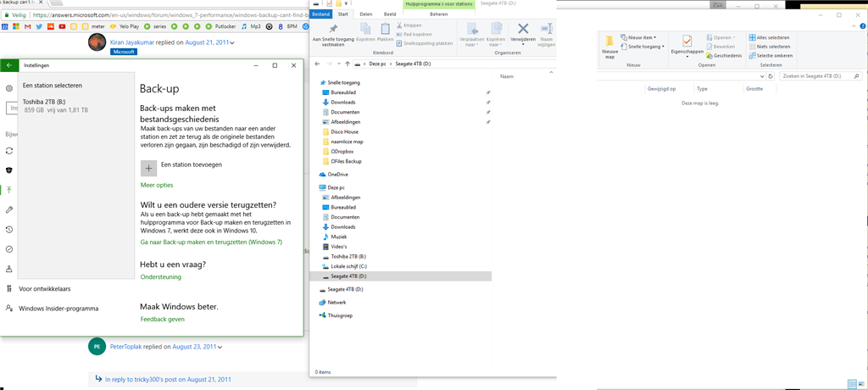
Task: Click the Verwijderen X icon
Action: (523, 29)
